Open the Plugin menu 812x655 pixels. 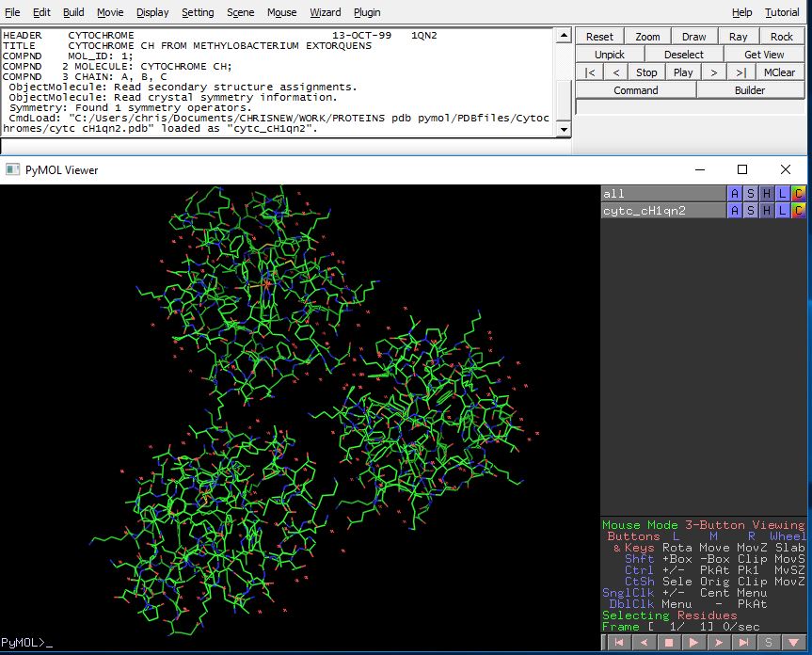click(x=367, y=12)
